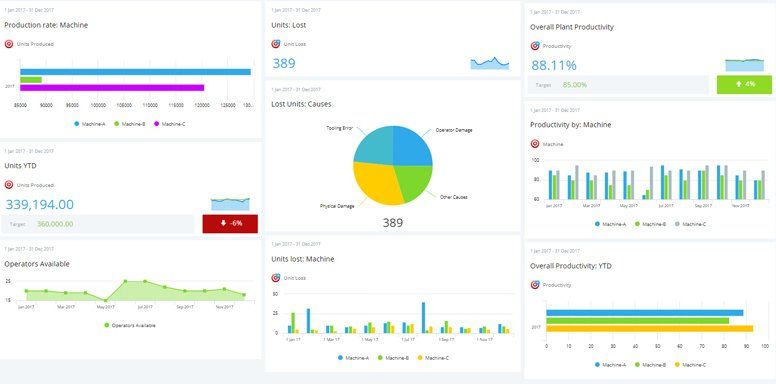Toggle Machine-B in Units lost: Machine legend
Image resolution: width=776 pixels, height=384 pixels.
(x=393, y=358)
